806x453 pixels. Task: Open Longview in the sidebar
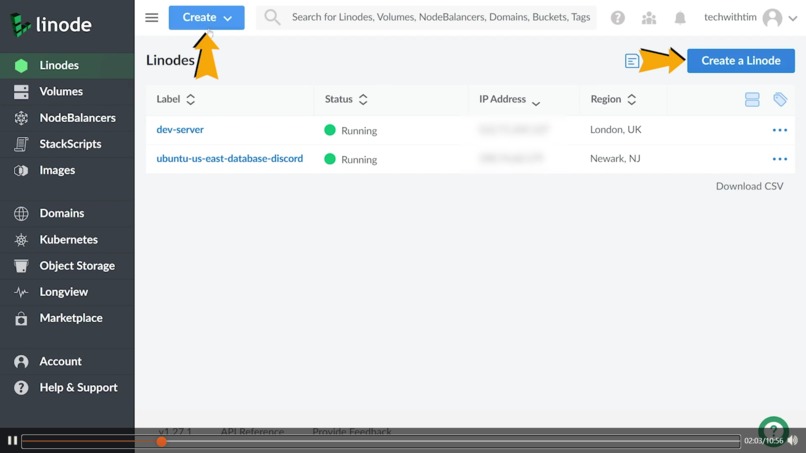(x=67, y=292)
